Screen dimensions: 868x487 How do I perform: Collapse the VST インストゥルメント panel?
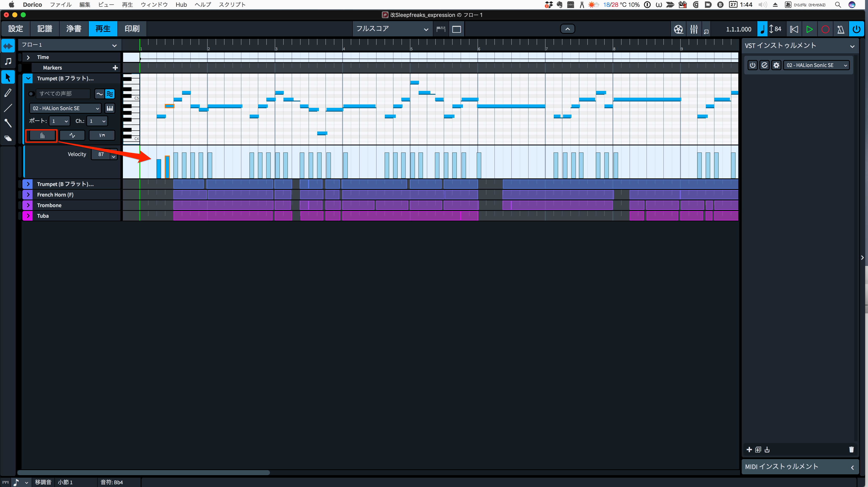tap(852, 46)
